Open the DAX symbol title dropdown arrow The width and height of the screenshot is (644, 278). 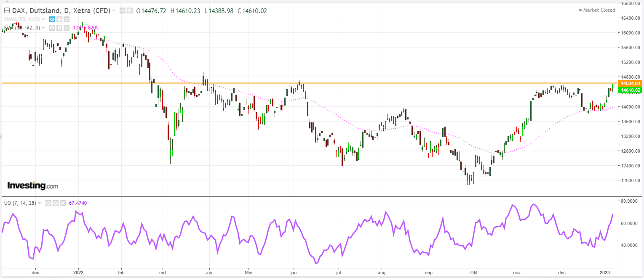114,11
